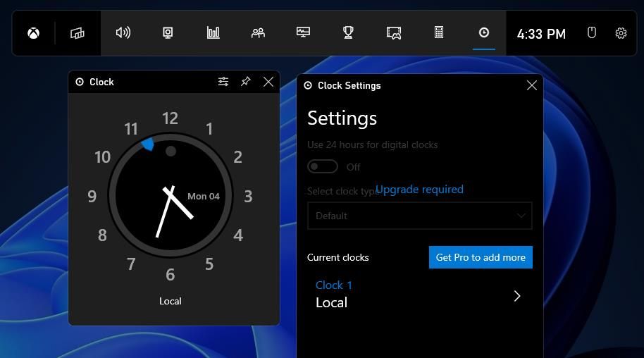Screen dimensions: 644x358
Task: Click the Settings heading
Action: point(342,118)
